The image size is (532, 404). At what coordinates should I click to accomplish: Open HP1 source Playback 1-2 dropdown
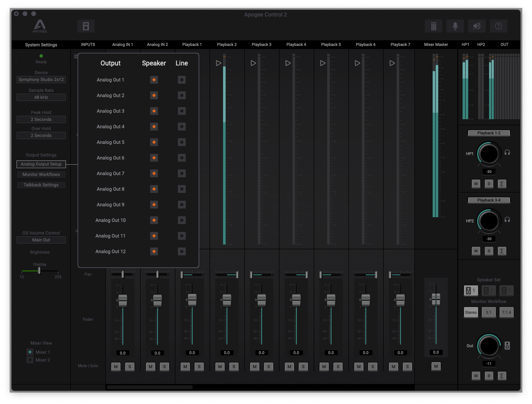(489, 133)
